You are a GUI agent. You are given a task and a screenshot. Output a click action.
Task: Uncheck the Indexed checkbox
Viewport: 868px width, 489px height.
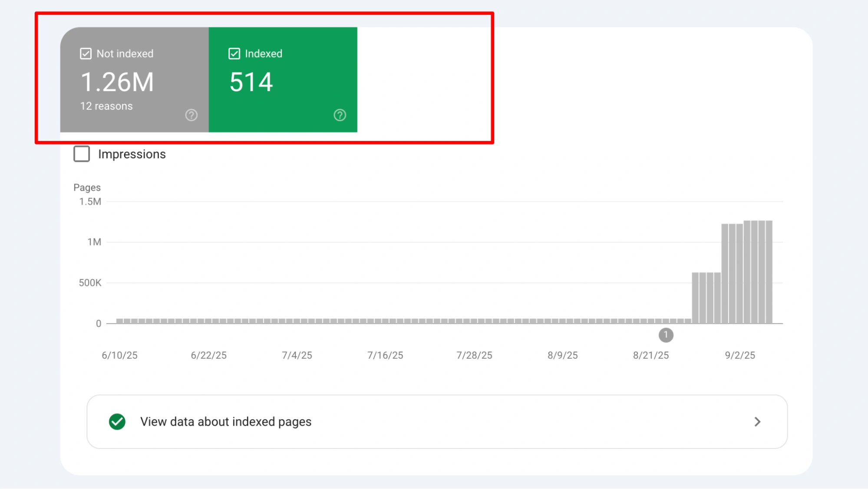click(234, 54)
